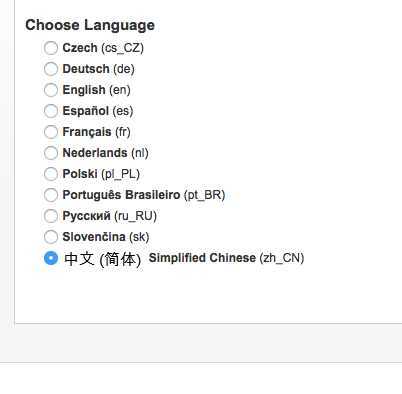The width and height of the screenshot is (402, 394).
Task: Choose the Deutsch (de) radio button
Action: [x=51, y=69]
